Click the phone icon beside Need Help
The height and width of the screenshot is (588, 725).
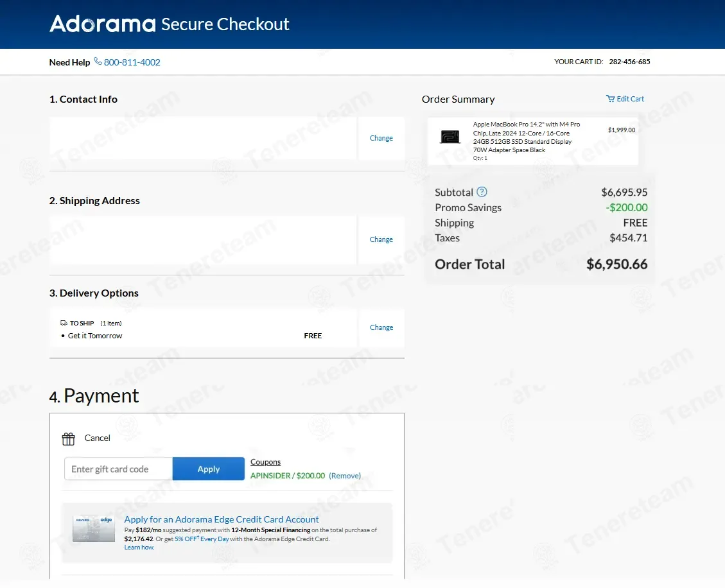click(x=98, y=61)
